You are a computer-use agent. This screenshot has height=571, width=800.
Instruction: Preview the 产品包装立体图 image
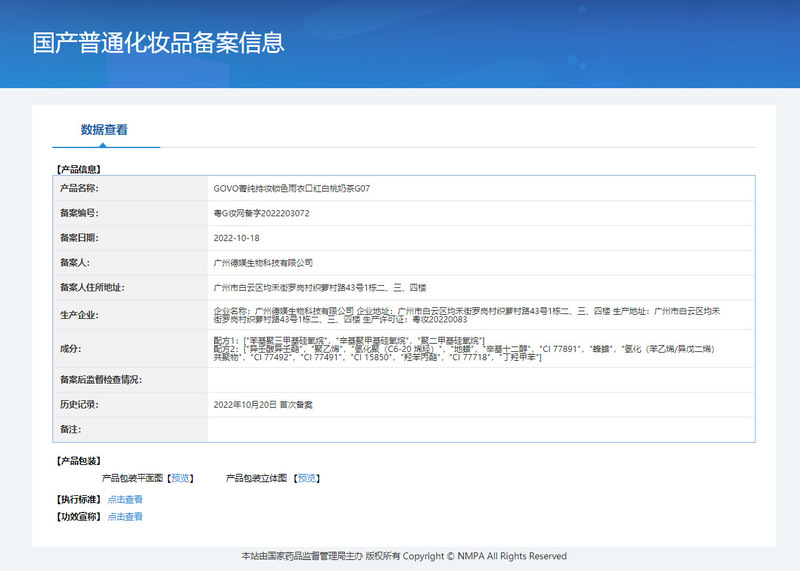(x=308, y=478)
